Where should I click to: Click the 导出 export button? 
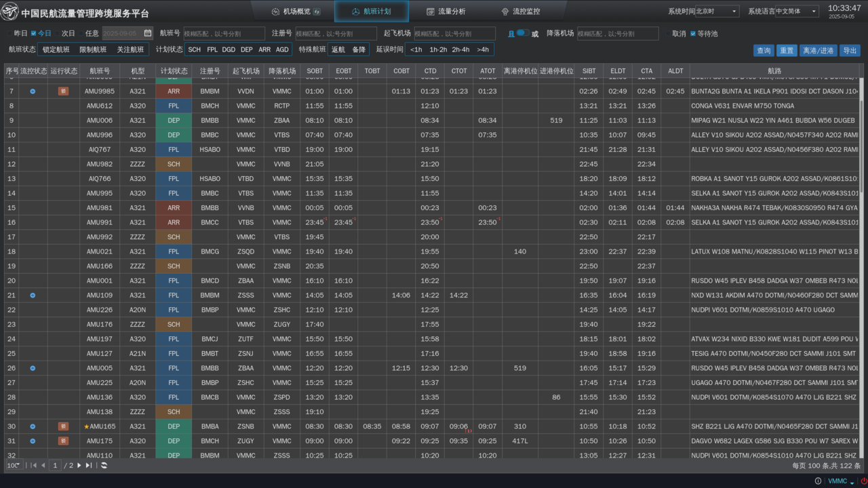point(849,51)
